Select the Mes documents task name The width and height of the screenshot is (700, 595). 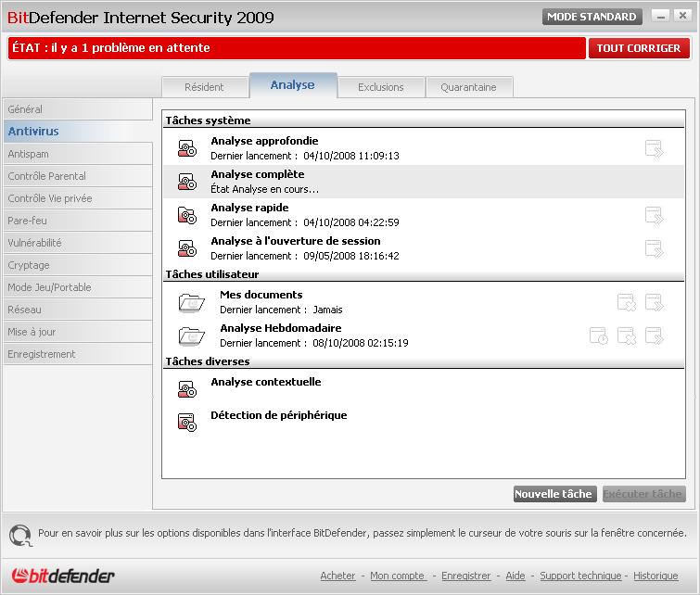click(x=261, y=295)
